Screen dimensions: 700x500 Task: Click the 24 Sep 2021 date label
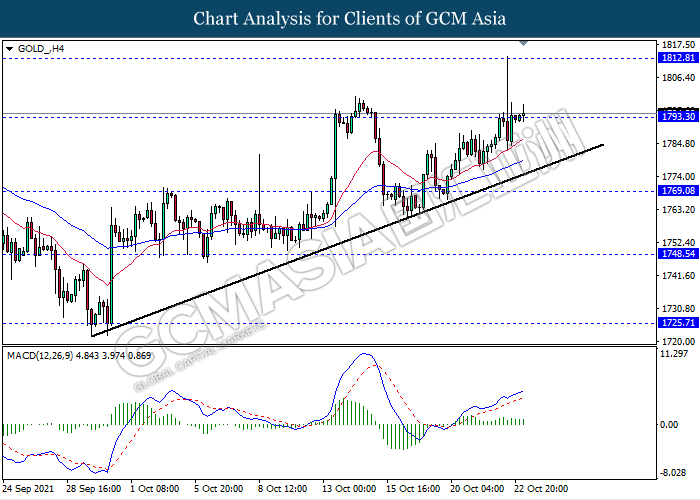click(x=28, y=489)
